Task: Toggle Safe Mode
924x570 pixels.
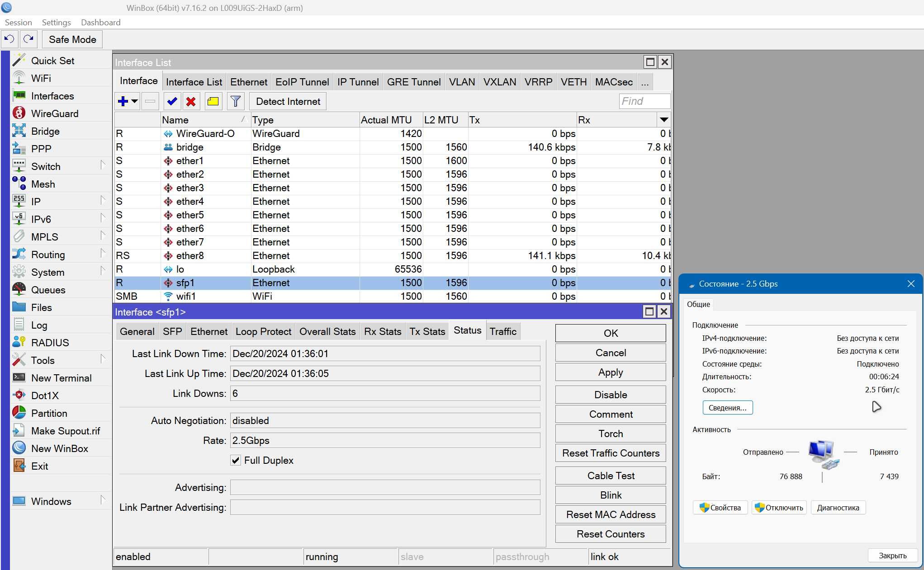Action: click(72, 39)
